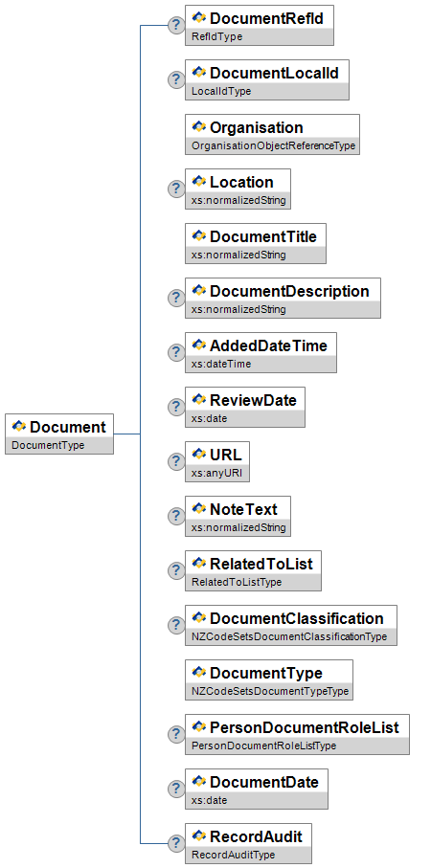Click the RecordAuditType type label

(x=234, y=855)
